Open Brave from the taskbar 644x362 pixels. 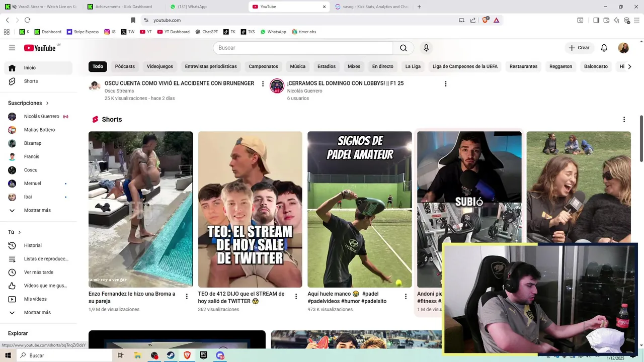click(x=187, y=355)
